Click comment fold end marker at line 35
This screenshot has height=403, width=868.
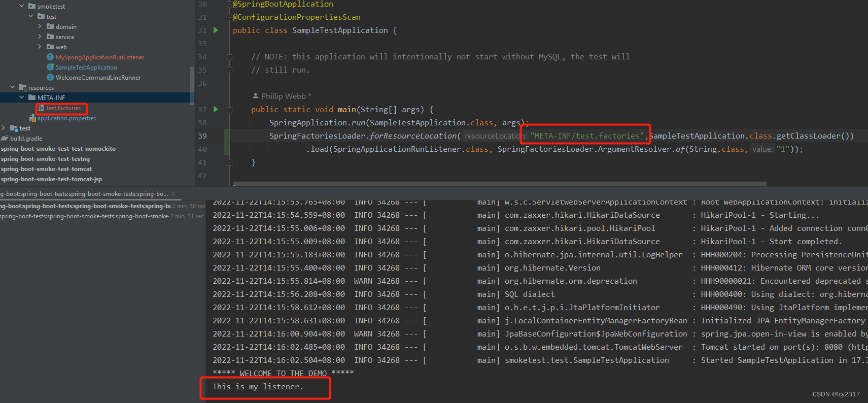coord(229,70)
